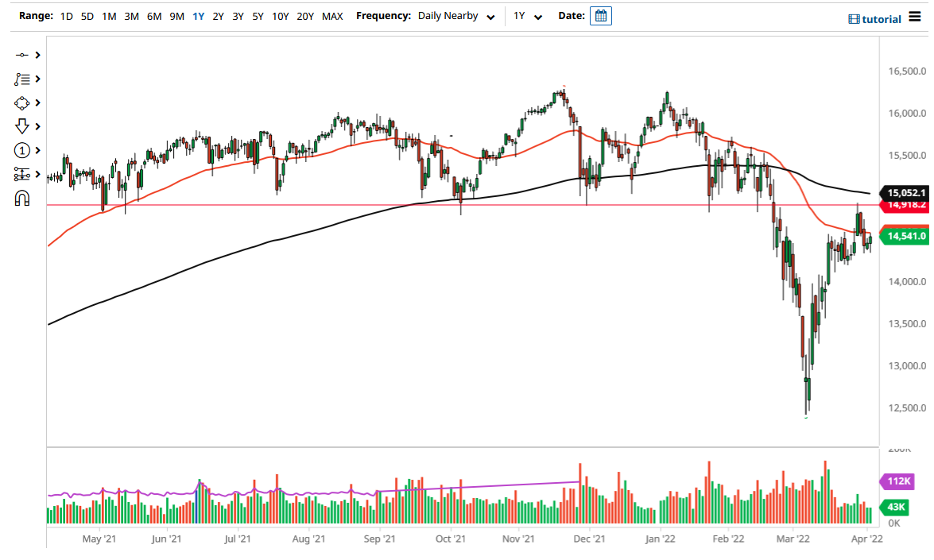
Task: Switch the range to MAX
Action: tap(332, 15)
